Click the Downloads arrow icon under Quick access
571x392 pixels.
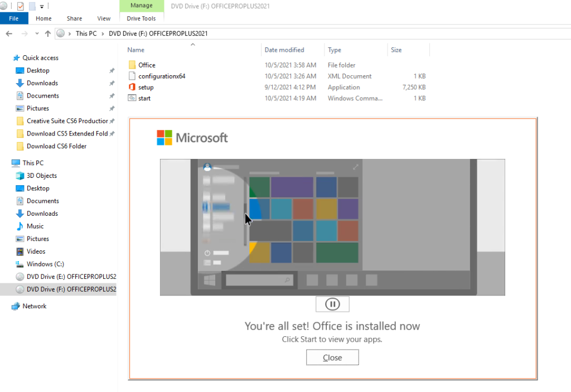[x=20, y=83]
